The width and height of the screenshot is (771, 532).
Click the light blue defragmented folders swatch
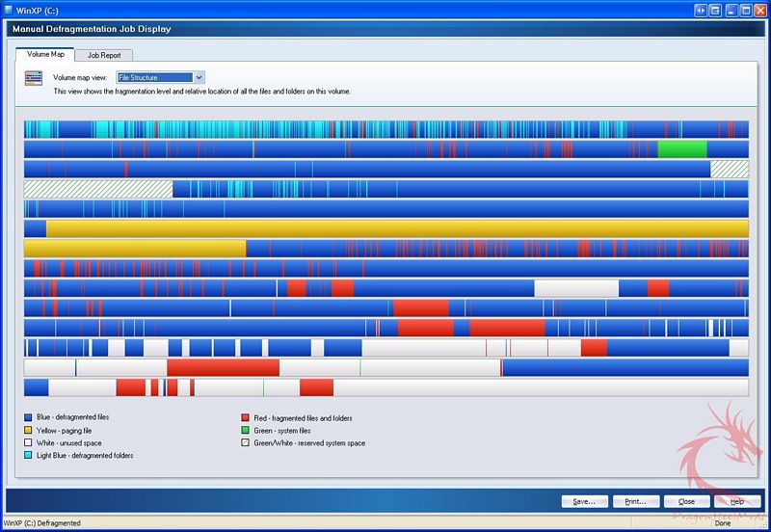pos(29,455)
